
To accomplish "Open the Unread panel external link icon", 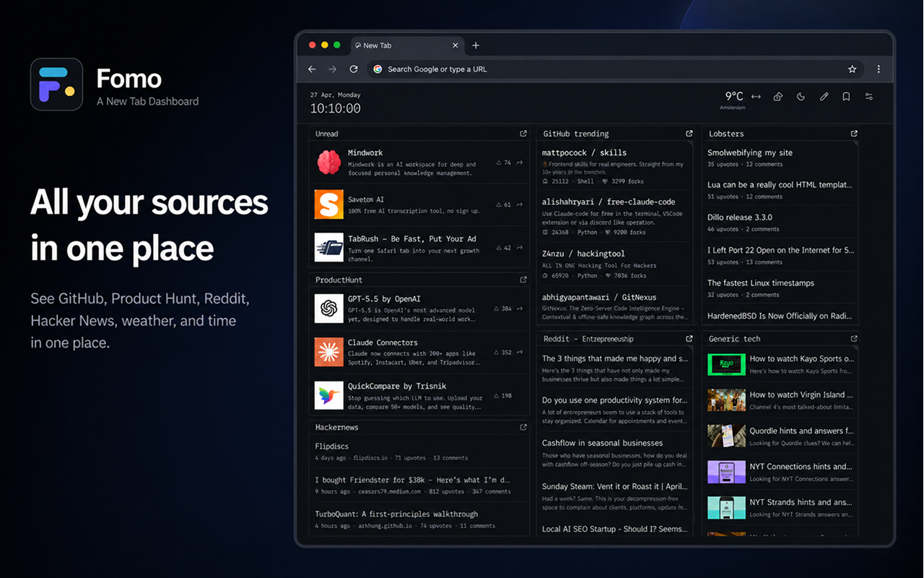I will click(523, 134).
